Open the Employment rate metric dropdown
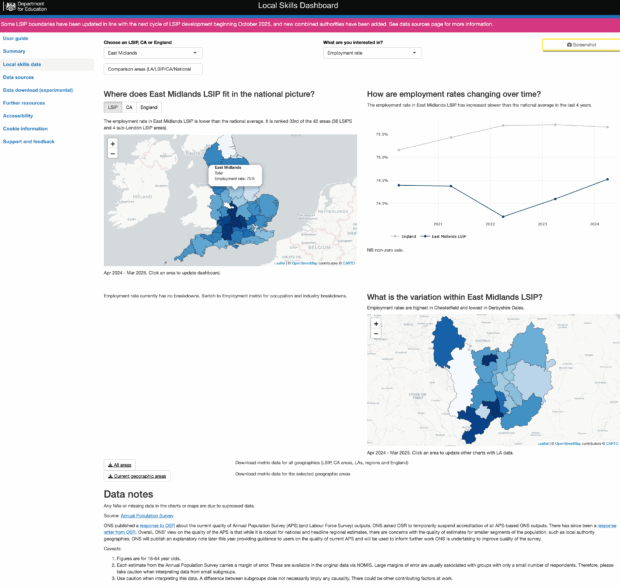Screen dimensions: 620x587 coord(371,52)
